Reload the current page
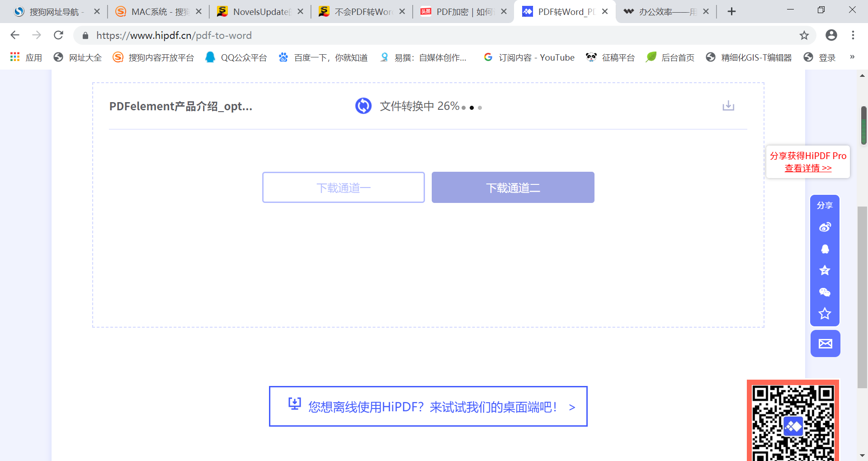This screenshot has width=868, height=461. [58, 35]
